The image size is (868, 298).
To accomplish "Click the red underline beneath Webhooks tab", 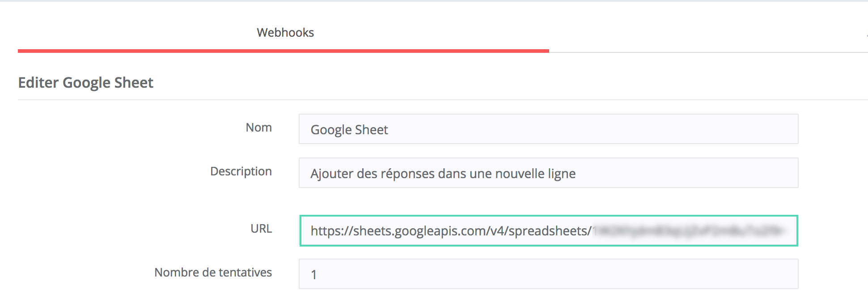I will [x=283, y=51].
